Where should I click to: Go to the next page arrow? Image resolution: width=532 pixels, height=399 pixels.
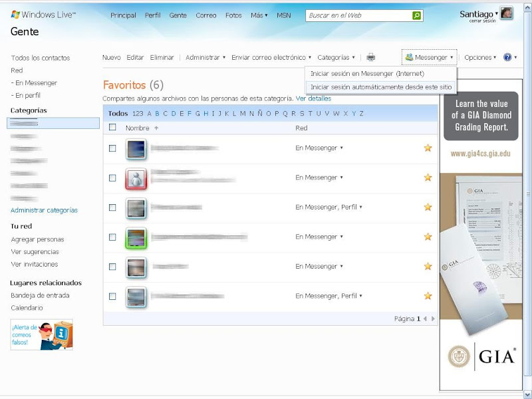point(433,319)
